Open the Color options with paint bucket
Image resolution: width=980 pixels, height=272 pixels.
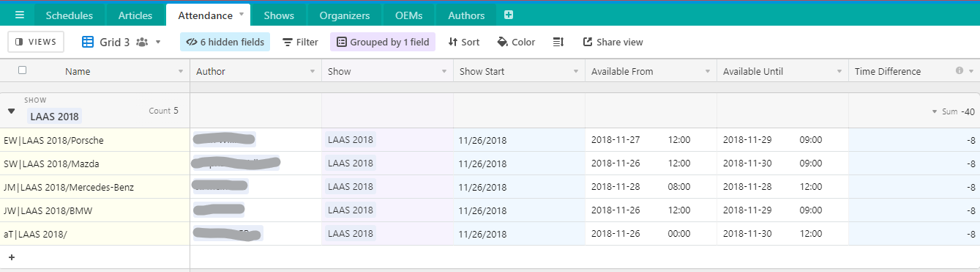(x=516, y=42)
